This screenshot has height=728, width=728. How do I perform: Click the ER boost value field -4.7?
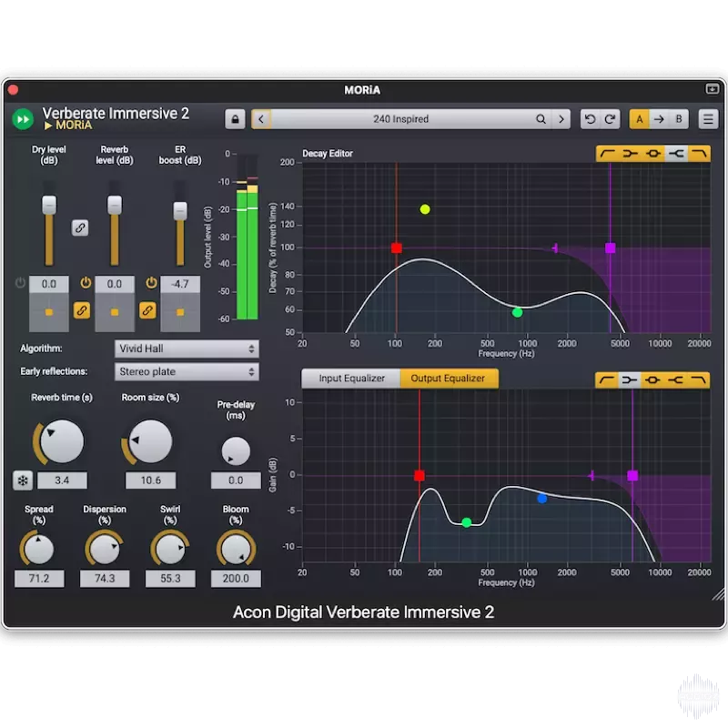180,284
